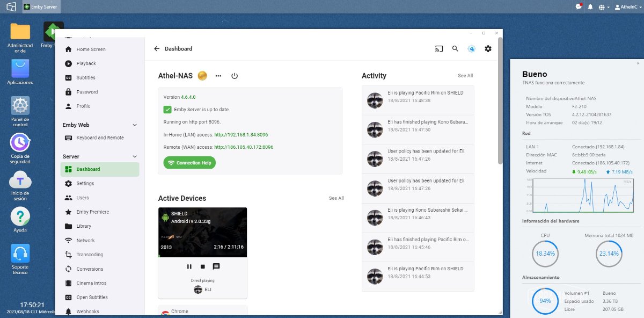Open Home Screen in sidebar
The width and height of the screenshot is (644, 318).
100,49
